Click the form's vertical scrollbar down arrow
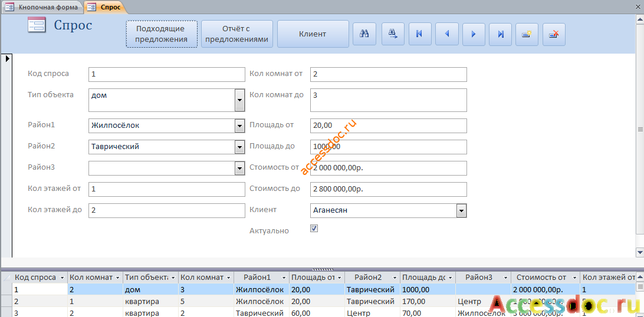This screenshot has height=317, width=644. (x=639, y=252)
